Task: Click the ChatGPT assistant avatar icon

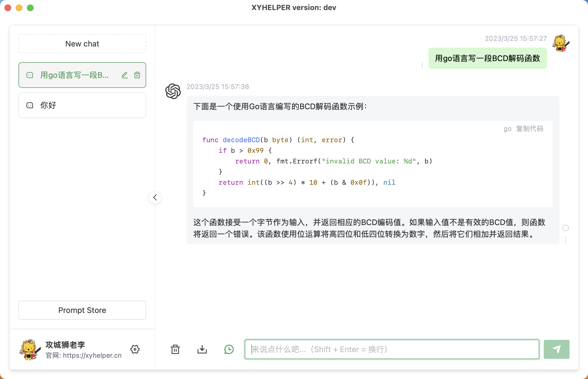Action: (173, 91)
